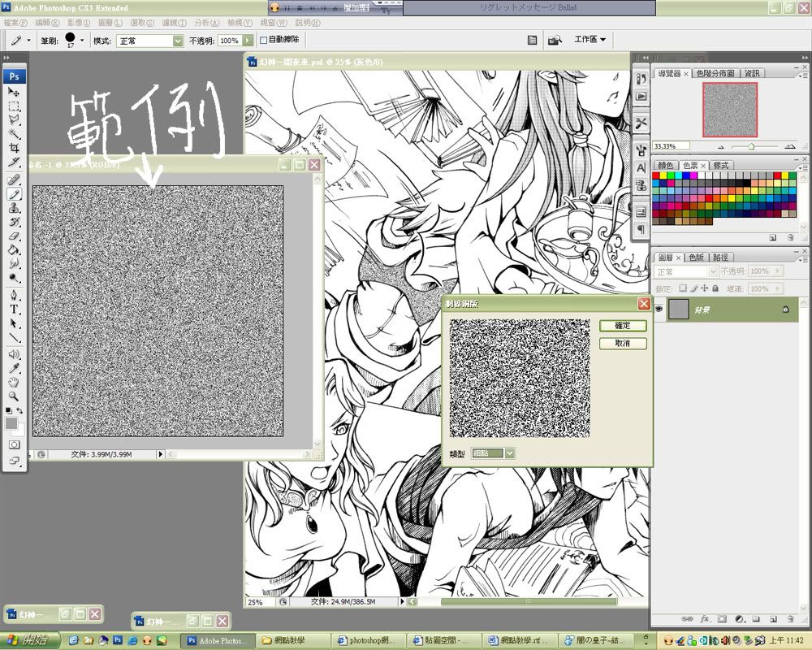The height and width of the screenshot is (650, 812).
Task: Pick the pure red swatch in top row
Action: tap(655, 175)
